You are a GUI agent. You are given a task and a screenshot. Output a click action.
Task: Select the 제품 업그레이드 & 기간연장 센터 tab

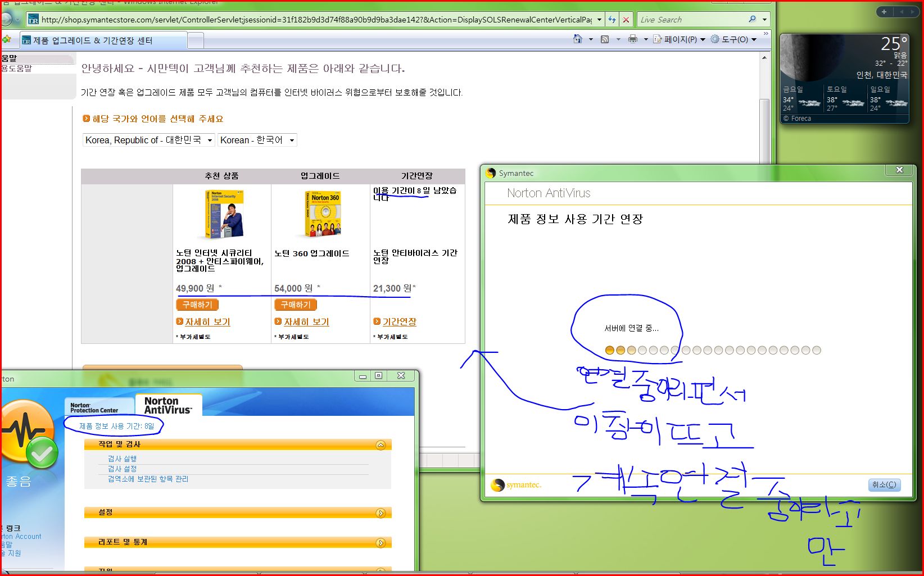[102, 40]
